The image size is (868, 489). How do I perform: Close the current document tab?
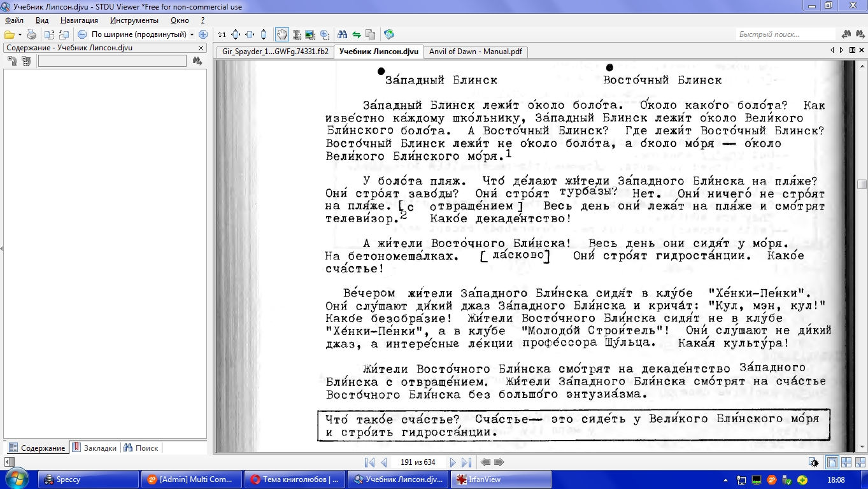[862, 50]
